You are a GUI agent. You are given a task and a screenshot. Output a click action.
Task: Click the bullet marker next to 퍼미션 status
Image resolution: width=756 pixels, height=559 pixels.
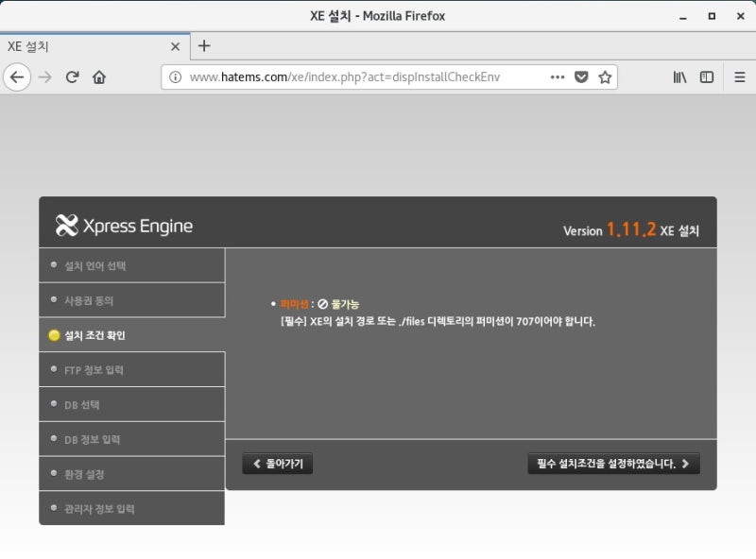pos(272,304)
